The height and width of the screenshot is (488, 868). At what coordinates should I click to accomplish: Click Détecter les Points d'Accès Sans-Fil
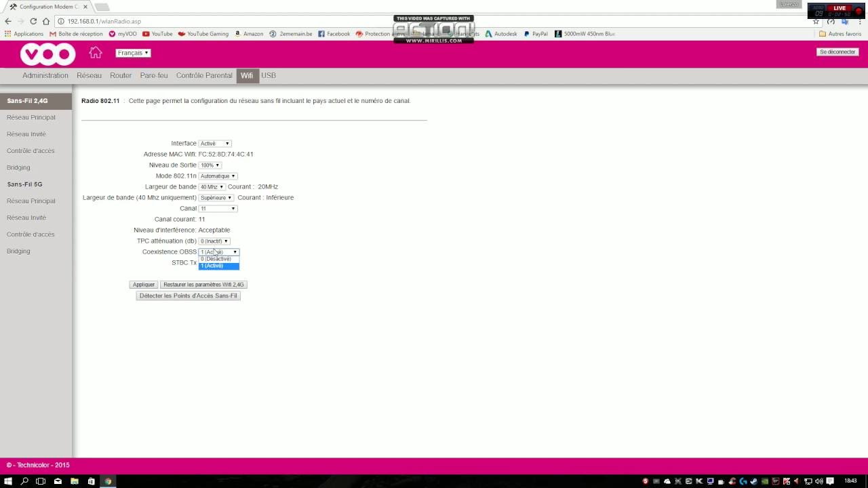(188, 296)
